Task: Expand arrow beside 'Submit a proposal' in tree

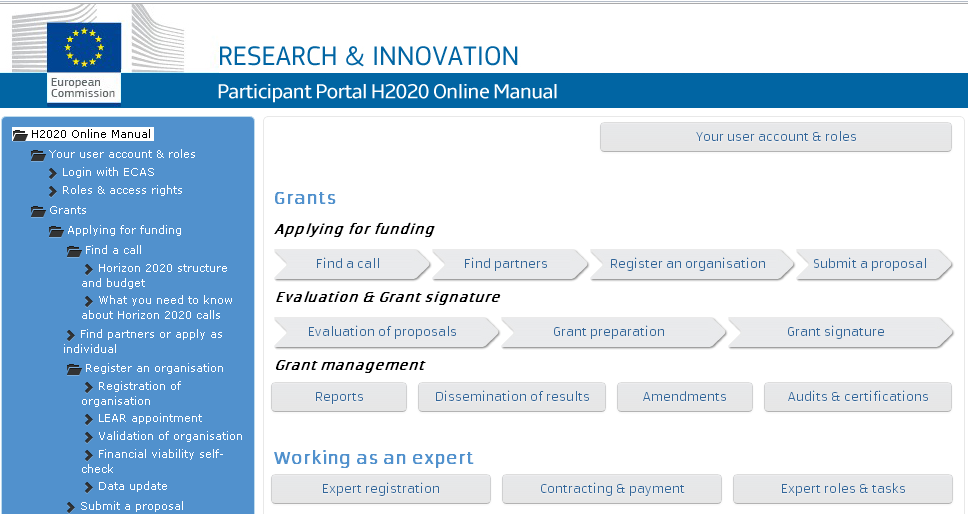Action: coord(71,507)
